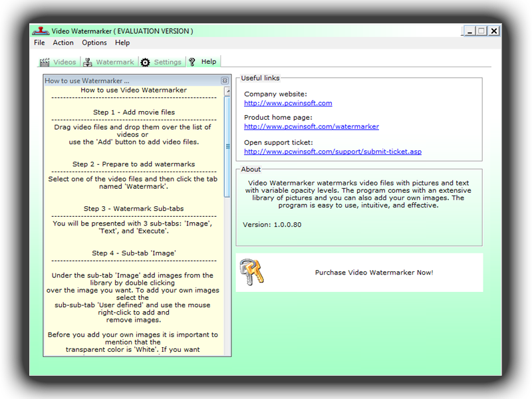Click the Step 3 - Watermark Sub-tabs heading
Image resolution: width=532 pixels, height=399 pixels.
(134, 209)
